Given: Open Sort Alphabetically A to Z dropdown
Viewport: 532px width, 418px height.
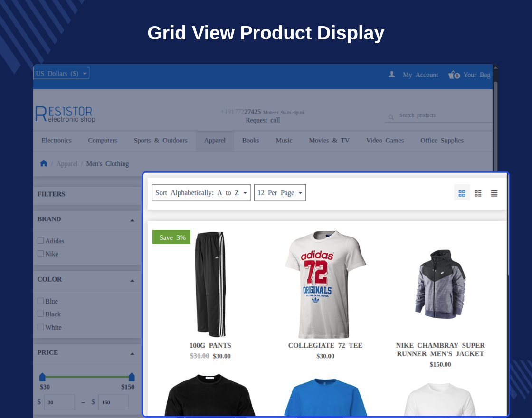Looking at the screenshot, I should [201, 193].
